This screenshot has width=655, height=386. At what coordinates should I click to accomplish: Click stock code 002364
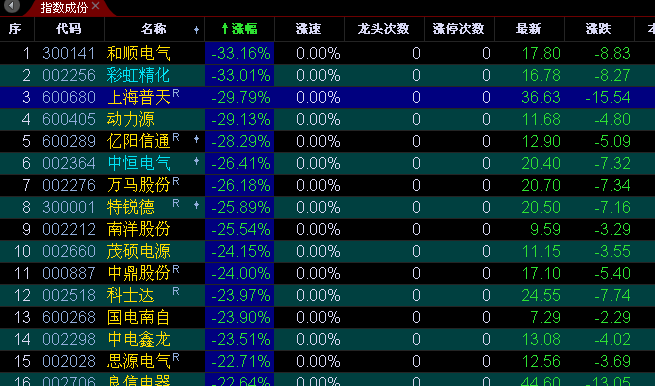(69, 163)
